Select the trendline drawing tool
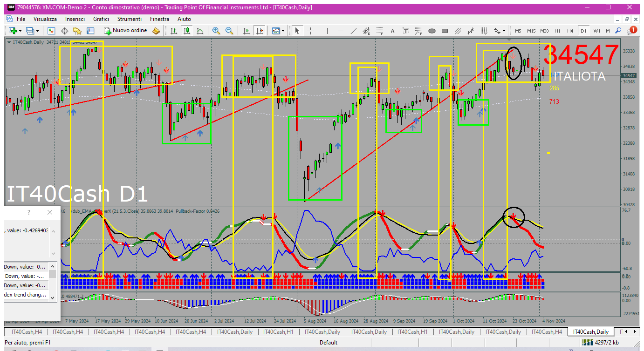This screenshot has width=644, height=351. [x=354, y=31]
